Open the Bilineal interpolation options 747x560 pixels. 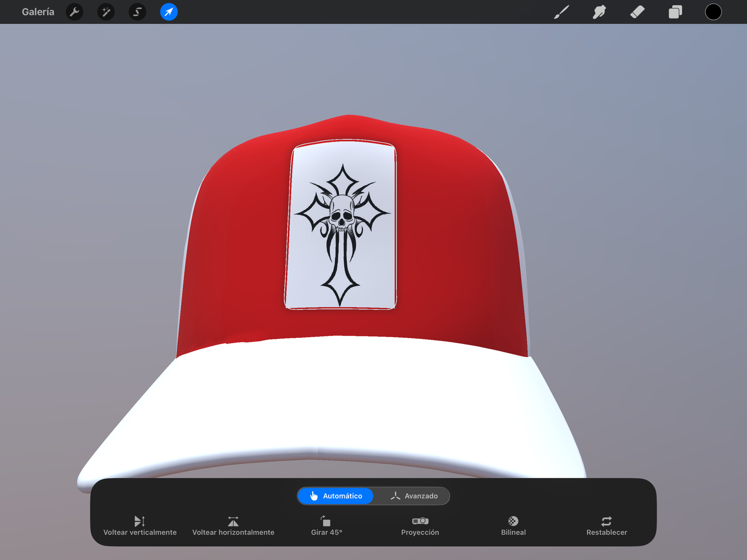[513, 526]
